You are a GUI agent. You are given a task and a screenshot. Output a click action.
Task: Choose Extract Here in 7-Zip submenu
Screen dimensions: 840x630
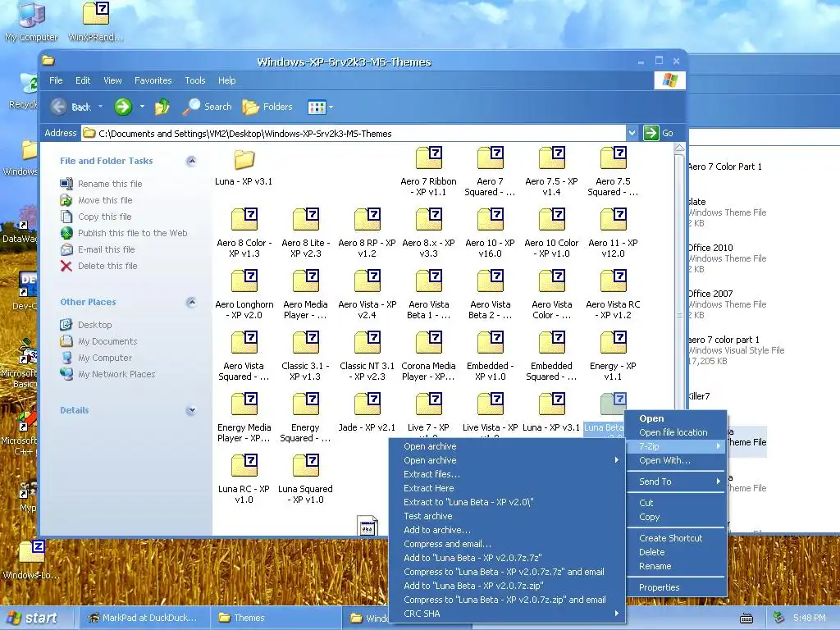tap(507, 488)
